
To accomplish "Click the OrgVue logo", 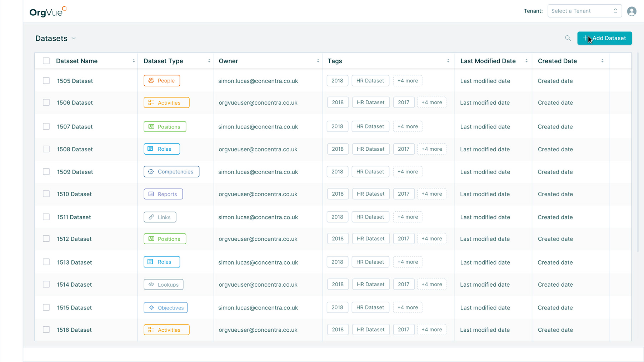I will [48, 12].
